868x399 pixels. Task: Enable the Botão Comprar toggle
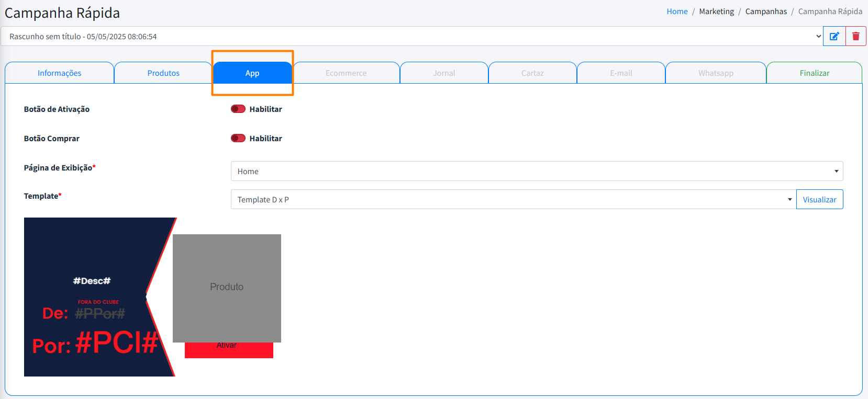tap(238, 138)
